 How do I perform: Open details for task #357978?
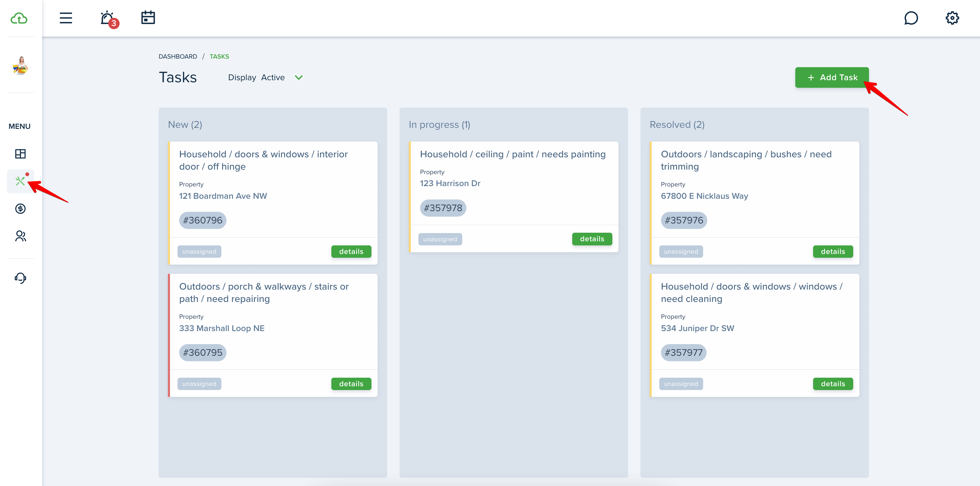click(591, 239)
